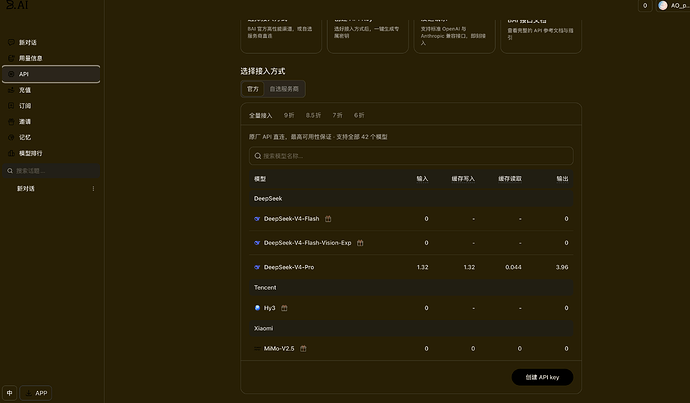This screenshot has height=403, width=690.
Task: Click the magnifier icon in model search box
Action: pyautogui.click(x=258, y=156)
